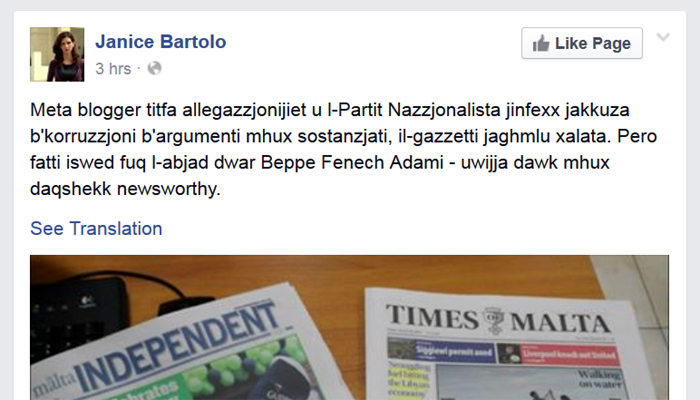The width and height of the screenshot is (700, 400).
Task: Click the Like Page button label
Action: 592,43
